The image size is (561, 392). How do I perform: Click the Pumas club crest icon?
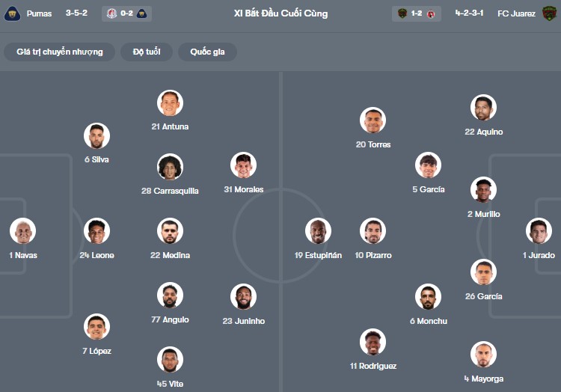click(x=12, y=13)
